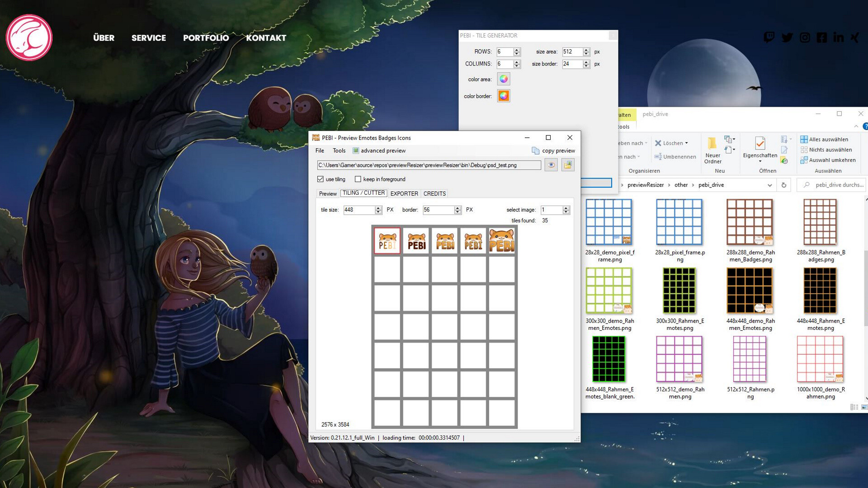Viewport: 868px width, 488px height.
Task: Toggle advanced preview in PEBI
Action: pos(355,150)
